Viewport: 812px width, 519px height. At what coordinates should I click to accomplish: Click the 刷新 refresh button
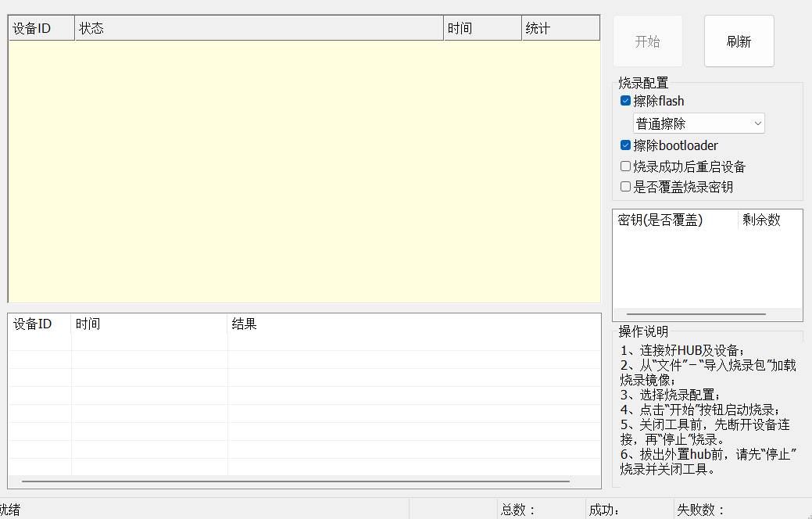tap(739, 41)
